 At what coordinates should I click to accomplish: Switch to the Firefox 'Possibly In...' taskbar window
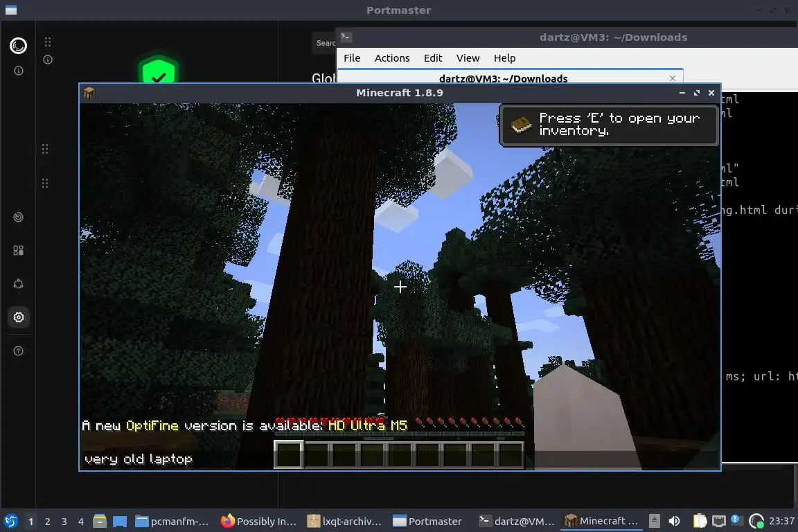pyautogui.click(x=258, y=522)
